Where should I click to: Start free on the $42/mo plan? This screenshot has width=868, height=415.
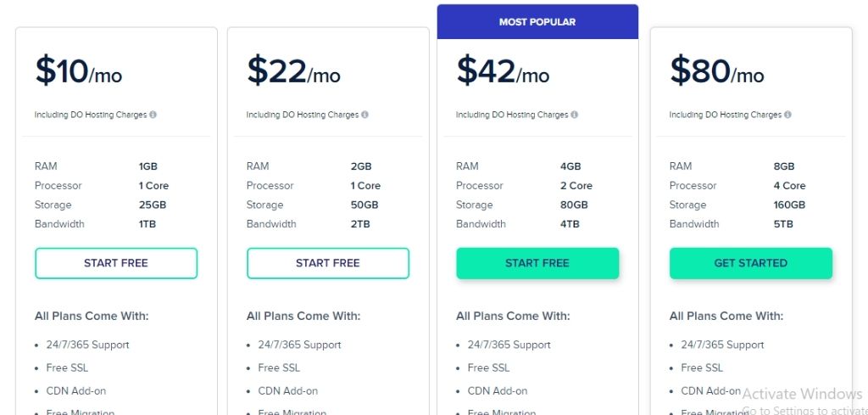point(537,263)
